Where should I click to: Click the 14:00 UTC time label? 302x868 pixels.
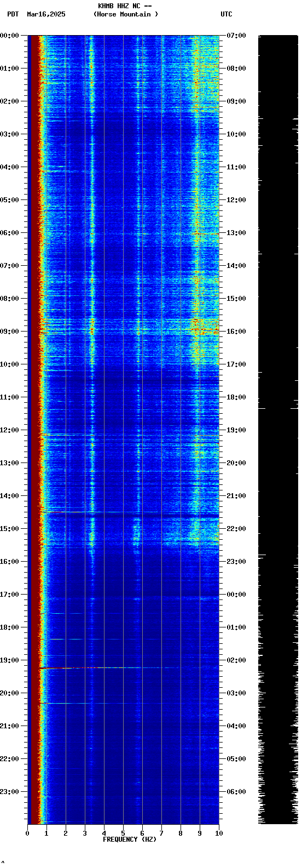point(236,266)
